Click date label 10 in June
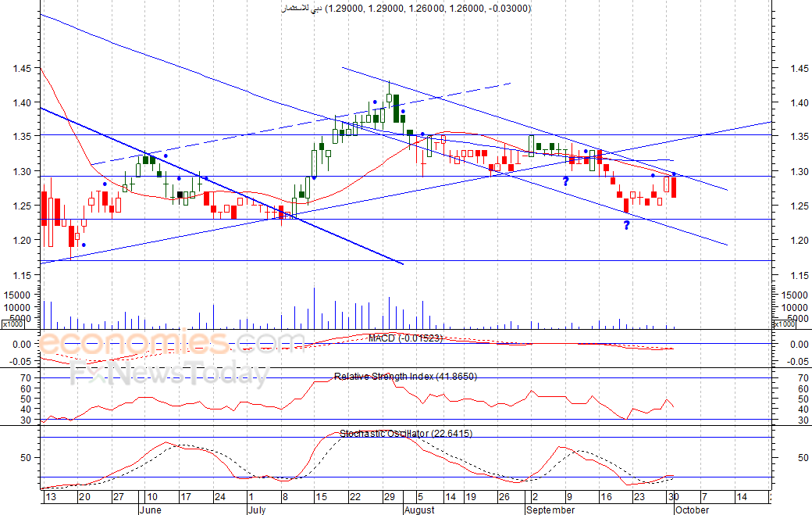This screenshot has height=515, width=812. click(x=152, y=497)
